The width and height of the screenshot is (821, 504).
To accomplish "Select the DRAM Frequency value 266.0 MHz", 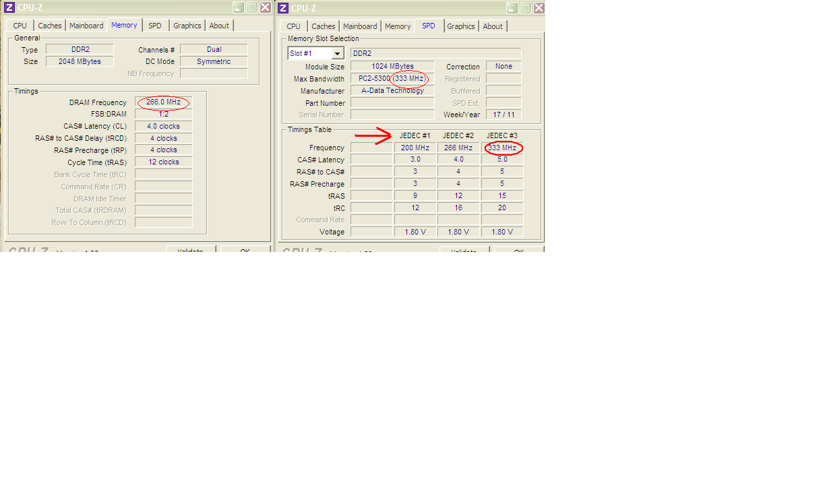I will point(164,102).
